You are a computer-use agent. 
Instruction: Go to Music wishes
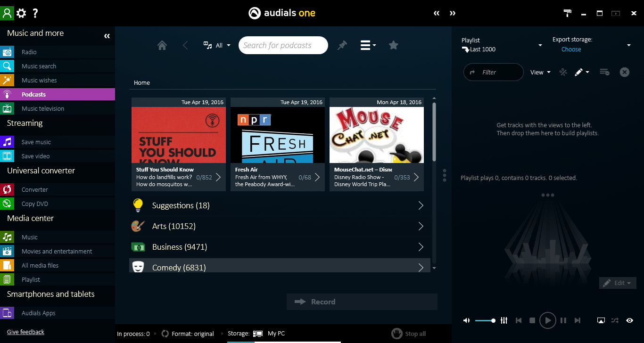[58, 80]
